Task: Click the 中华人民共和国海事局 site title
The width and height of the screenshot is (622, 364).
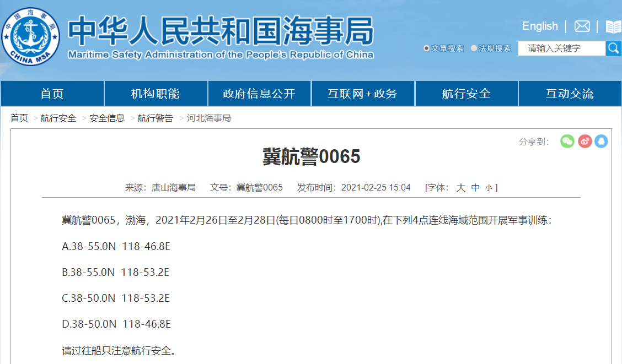Action: point(221,31)
